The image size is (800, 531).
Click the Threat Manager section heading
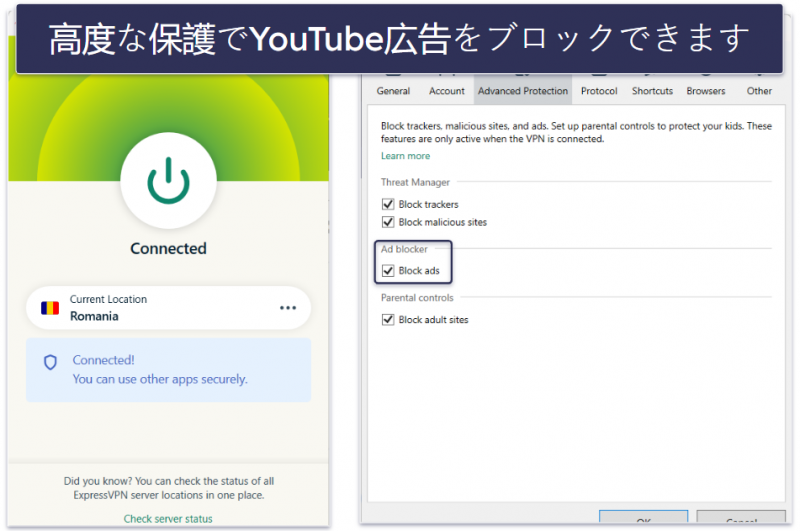pos(415,182)
